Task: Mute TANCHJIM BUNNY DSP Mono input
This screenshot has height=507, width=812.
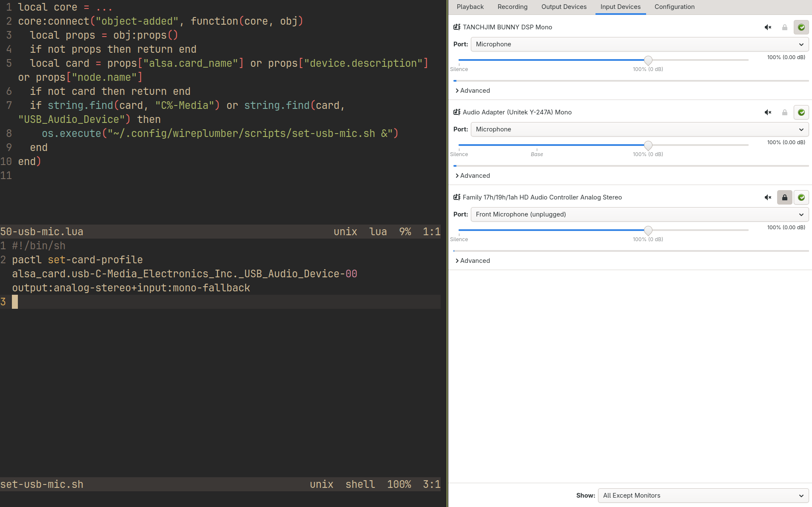Action: point(768,27)
